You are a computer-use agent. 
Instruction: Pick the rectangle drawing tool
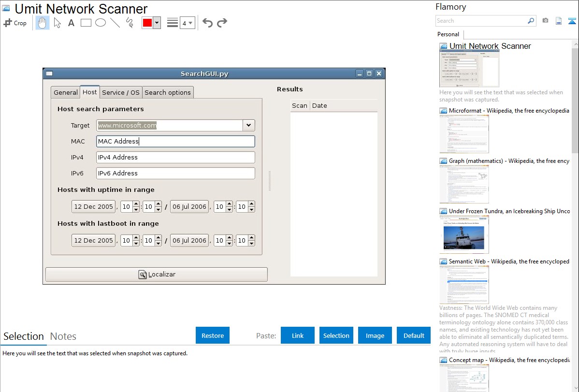86,23
